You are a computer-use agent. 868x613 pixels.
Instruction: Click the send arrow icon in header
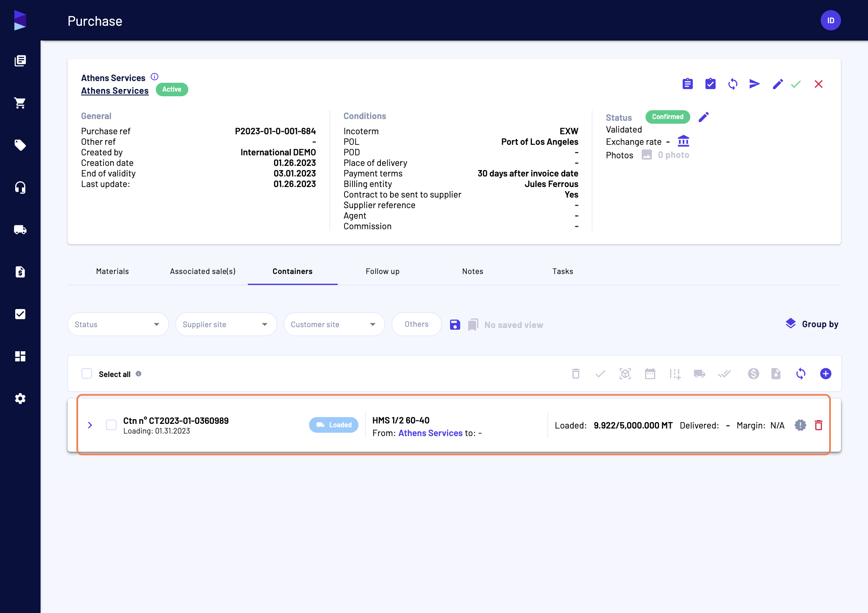754,84
